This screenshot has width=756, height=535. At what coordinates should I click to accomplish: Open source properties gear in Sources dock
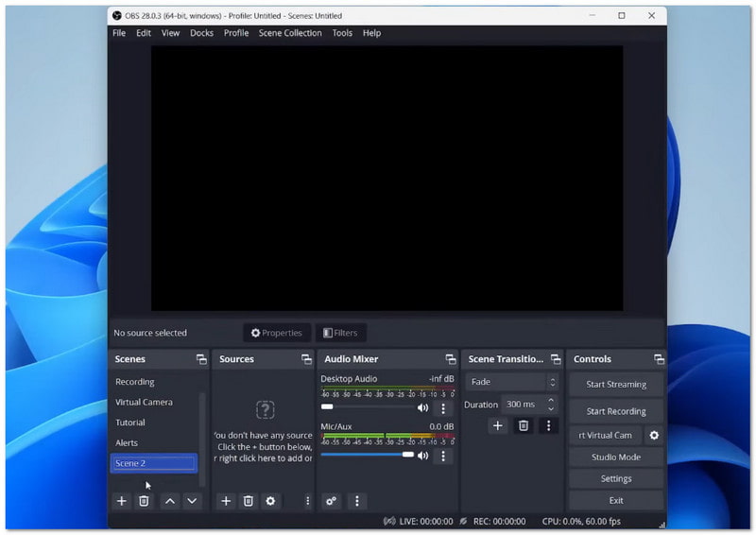(x=270, y=501)
